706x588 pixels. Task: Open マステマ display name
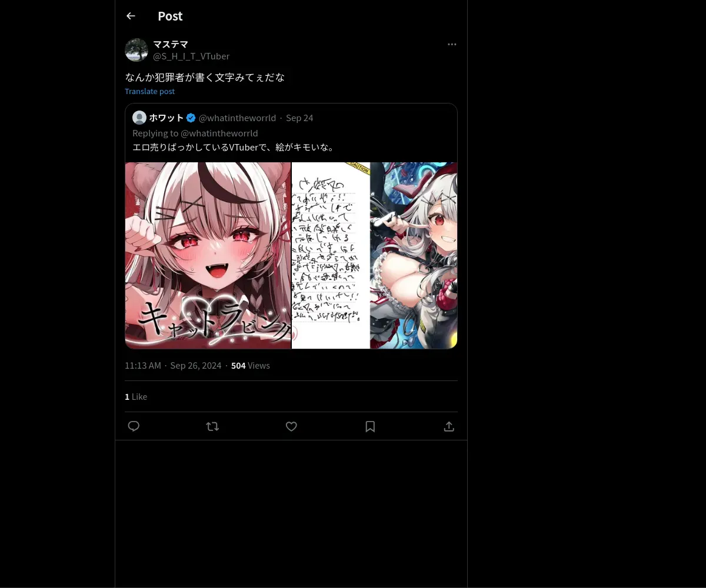point(171,44)
